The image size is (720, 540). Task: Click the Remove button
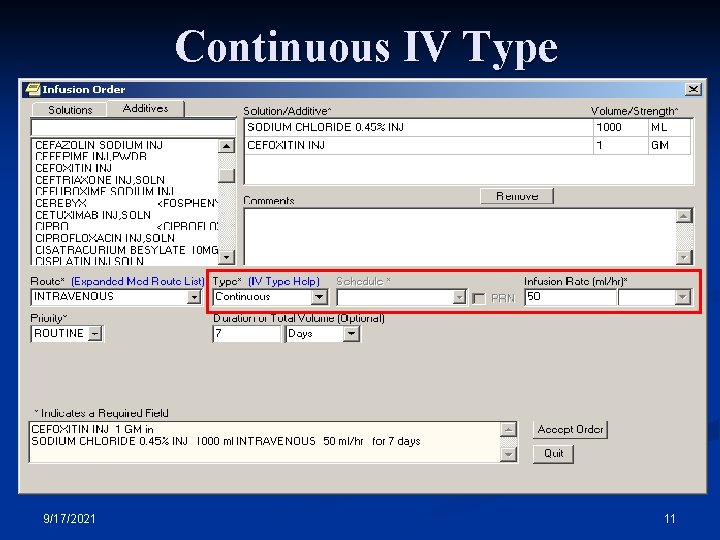(517, 196)
